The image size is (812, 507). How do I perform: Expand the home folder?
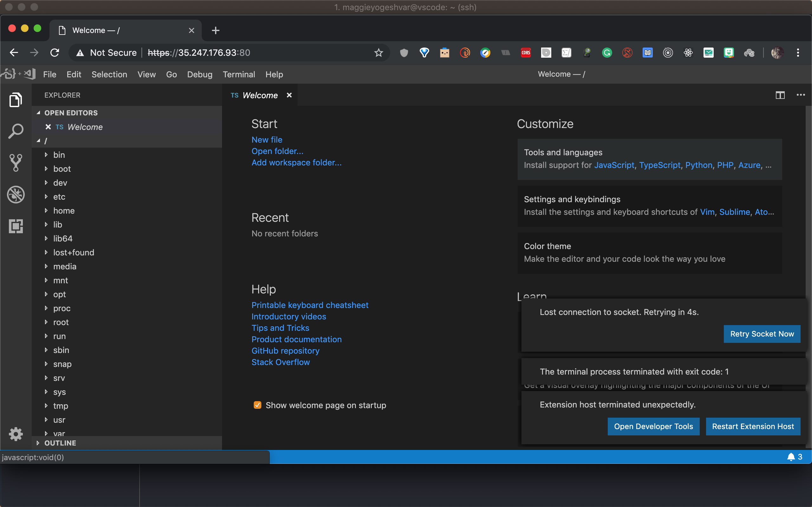click(x=64, y=211)
